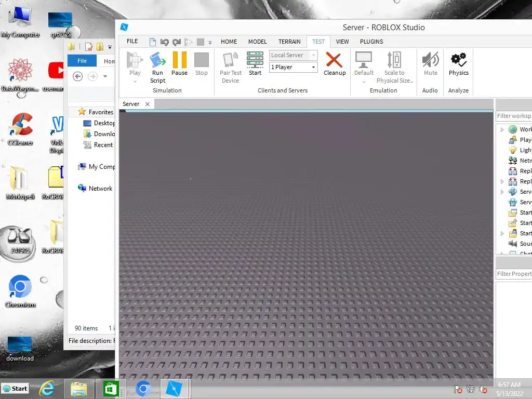
Task: Click the Undo icon
Action: point(165,42)
